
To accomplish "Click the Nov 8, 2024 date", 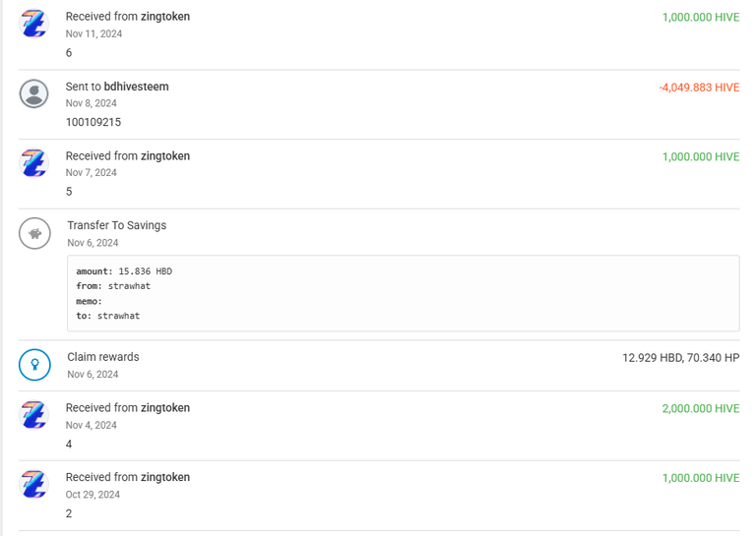I will coord(92,103).
